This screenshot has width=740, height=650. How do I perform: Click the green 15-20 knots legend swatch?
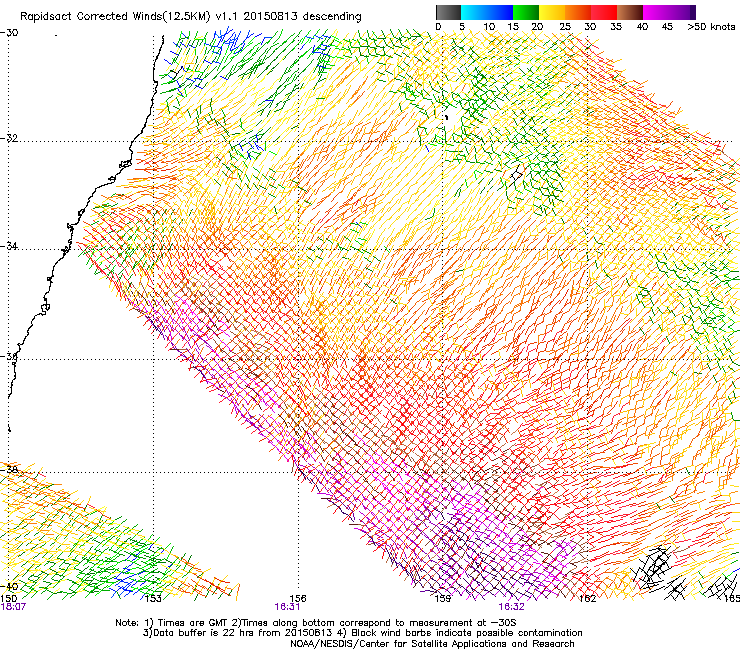(526, 12)
